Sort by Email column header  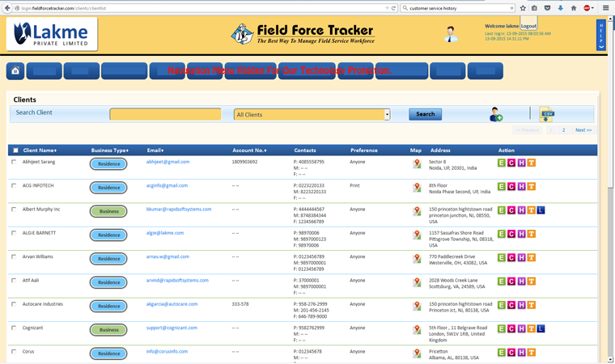click(155, 150)
